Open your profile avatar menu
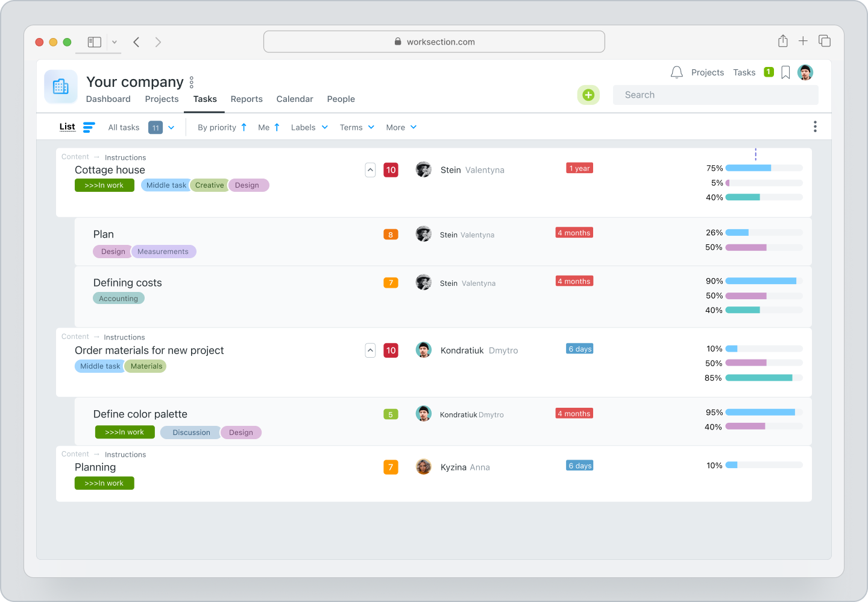Screen dimensions: 868x602 805,72
